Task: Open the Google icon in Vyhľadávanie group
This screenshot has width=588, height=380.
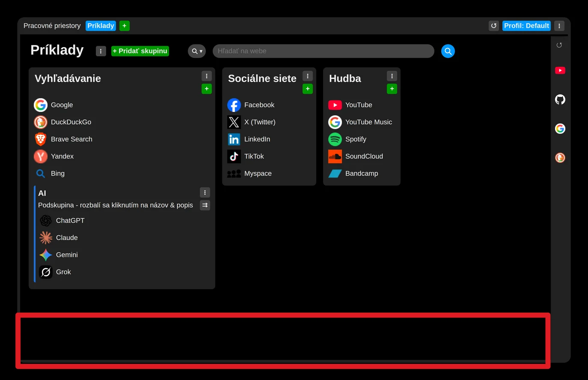Action: click(41, 105)
